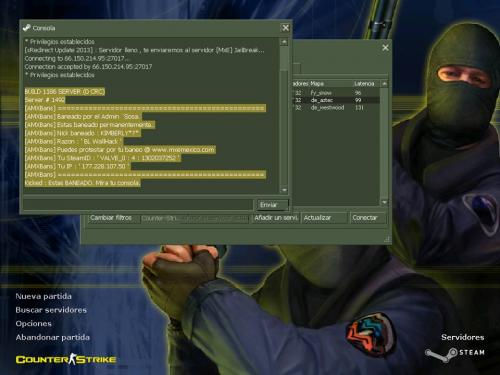Click console scrollbar down arrow
The image size is (500, 375).
click(284, 190)
